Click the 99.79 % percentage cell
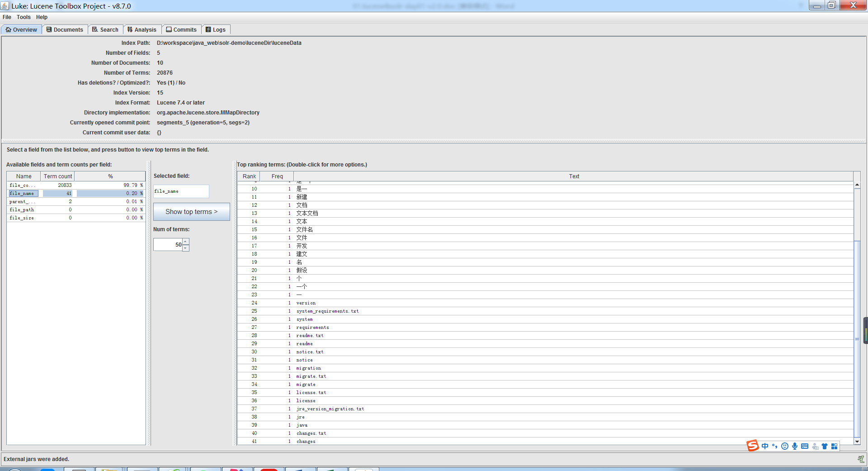 point(110,186)
